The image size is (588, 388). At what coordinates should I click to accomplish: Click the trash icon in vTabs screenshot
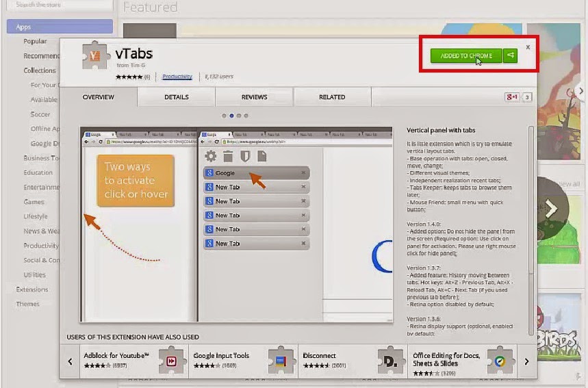(x=228, y=156)
